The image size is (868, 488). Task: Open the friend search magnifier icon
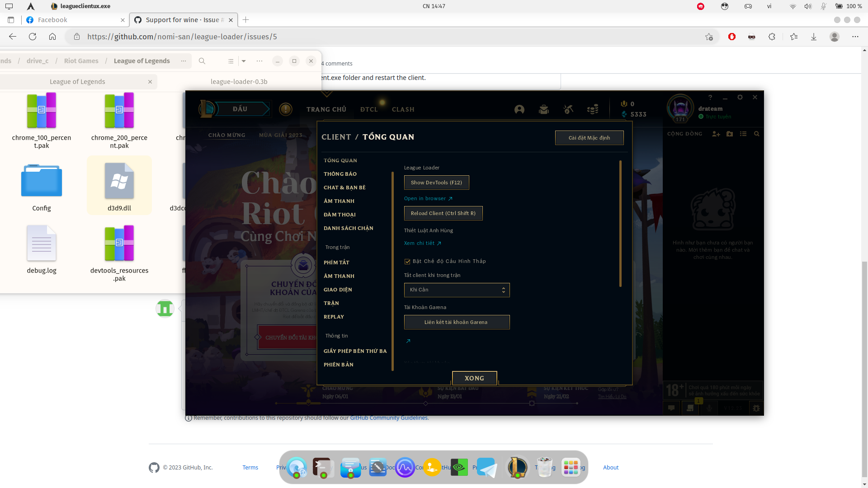point(757,134)
